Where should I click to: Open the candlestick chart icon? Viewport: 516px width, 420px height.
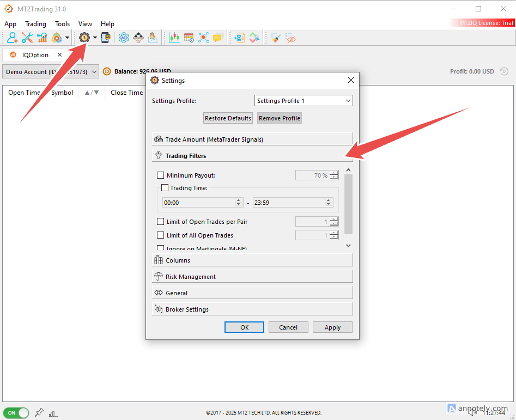click(x=174, y=38)
